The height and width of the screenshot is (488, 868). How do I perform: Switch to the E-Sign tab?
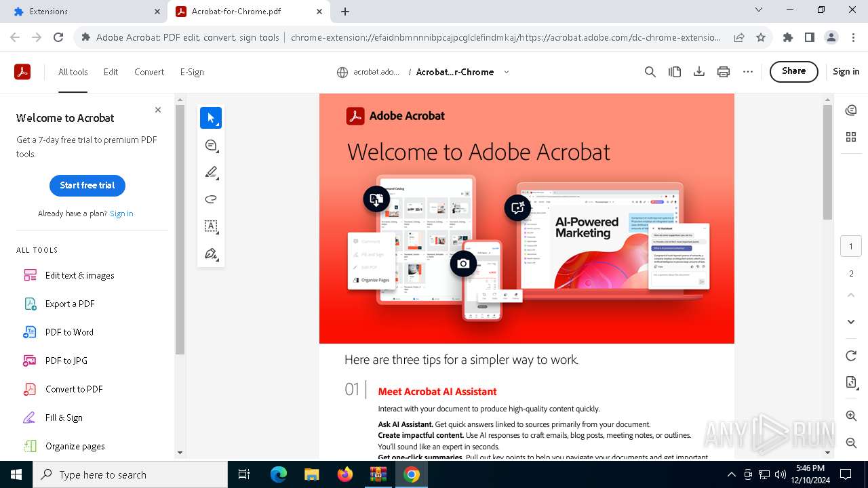(192, 72)
